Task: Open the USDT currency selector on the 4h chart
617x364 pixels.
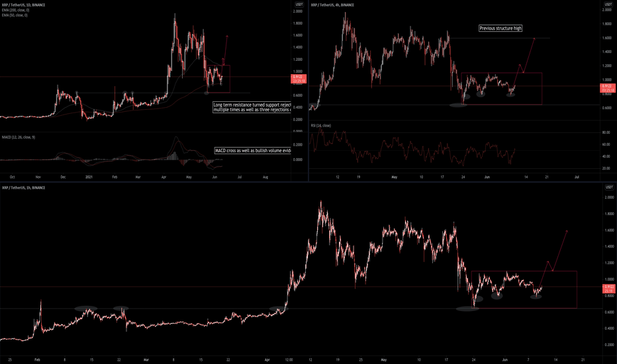Action: coord(608,5)
